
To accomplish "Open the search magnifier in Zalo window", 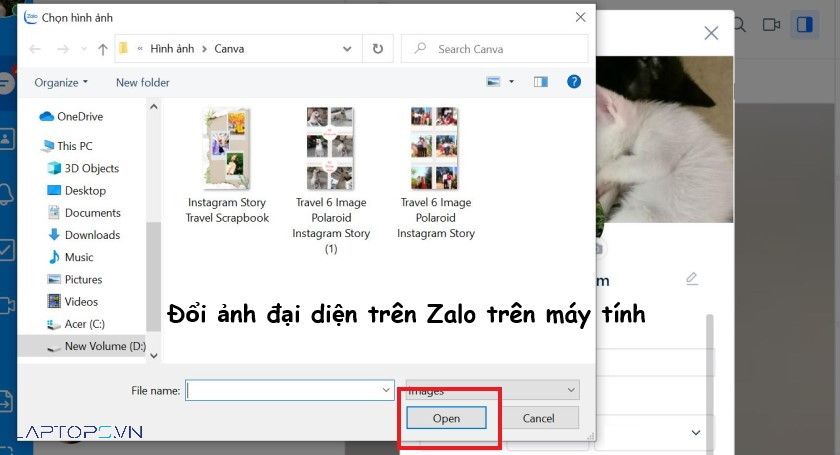I will [x=740, y=25].
